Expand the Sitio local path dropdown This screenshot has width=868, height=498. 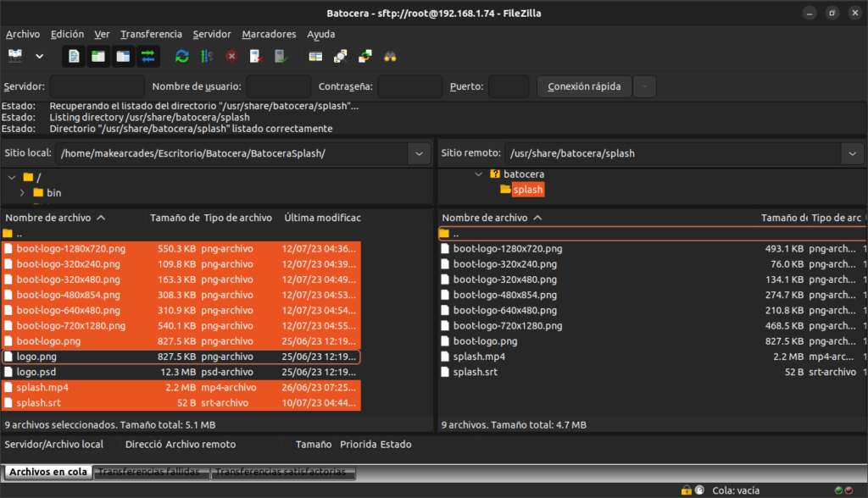pos(419,153)
